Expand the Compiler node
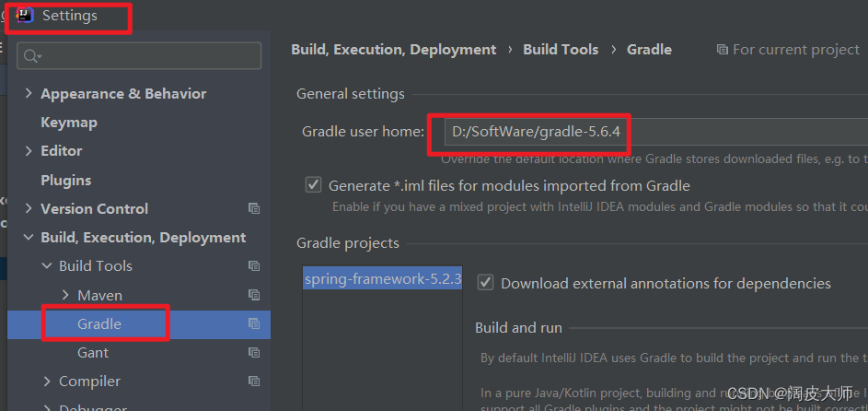Image resolution: width=868 pixels, height=411 pixels. tap(48, 382)
